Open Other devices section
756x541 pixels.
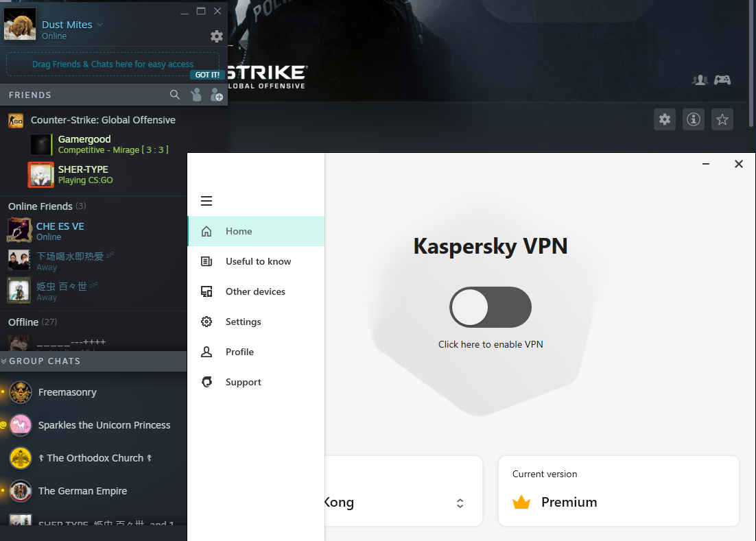click(256, 291)
